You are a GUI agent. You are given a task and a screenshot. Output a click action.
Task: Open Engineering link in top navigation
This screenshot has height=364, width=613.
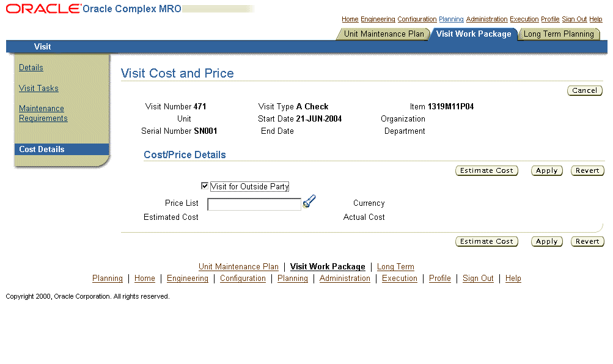(x=378, y=19)
